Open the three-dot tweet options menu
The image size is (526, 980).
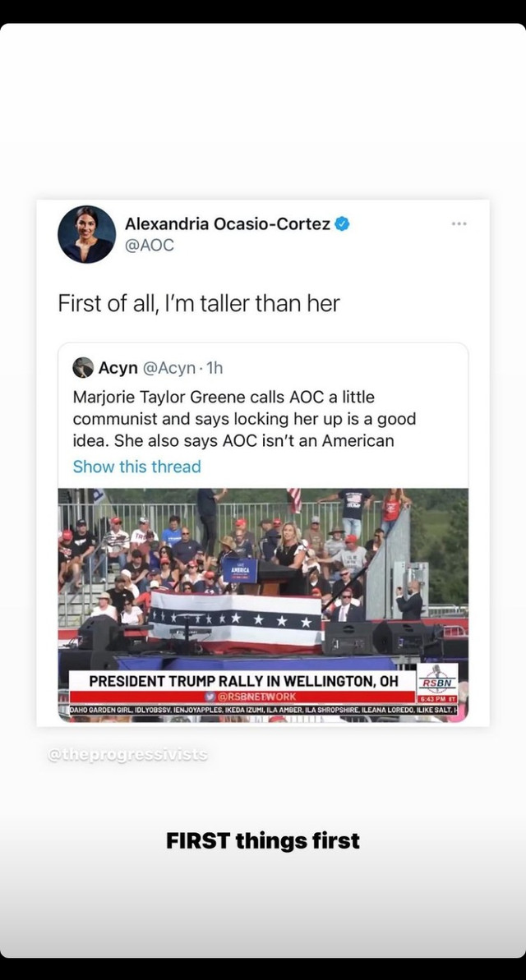click(459, 223)
